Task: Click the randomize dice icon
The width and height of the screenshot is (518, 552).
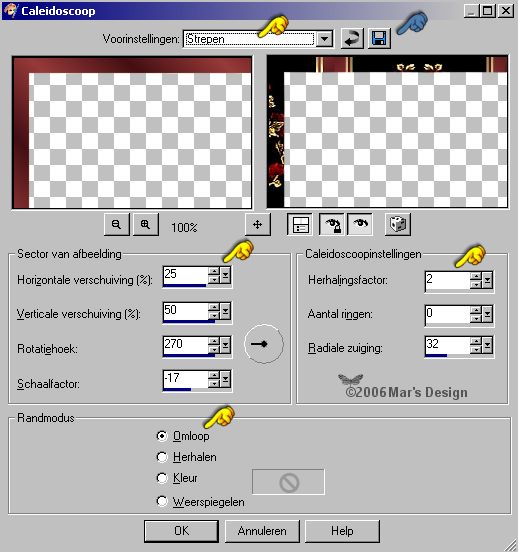Action: (x=398, y=224)
